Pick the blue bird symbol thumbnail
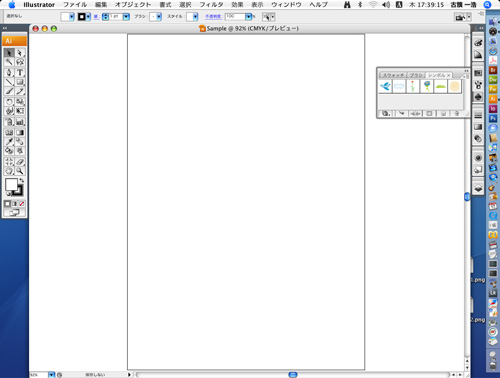The height and width of the screenshot is (378, 500). [385, 86]
